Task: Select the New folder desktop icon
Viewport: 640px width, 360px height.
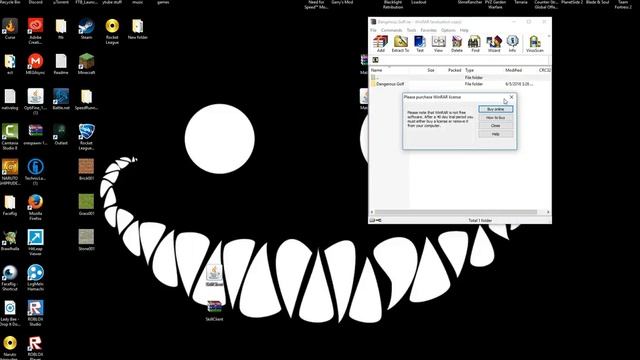Action: [x=138, y=29]
